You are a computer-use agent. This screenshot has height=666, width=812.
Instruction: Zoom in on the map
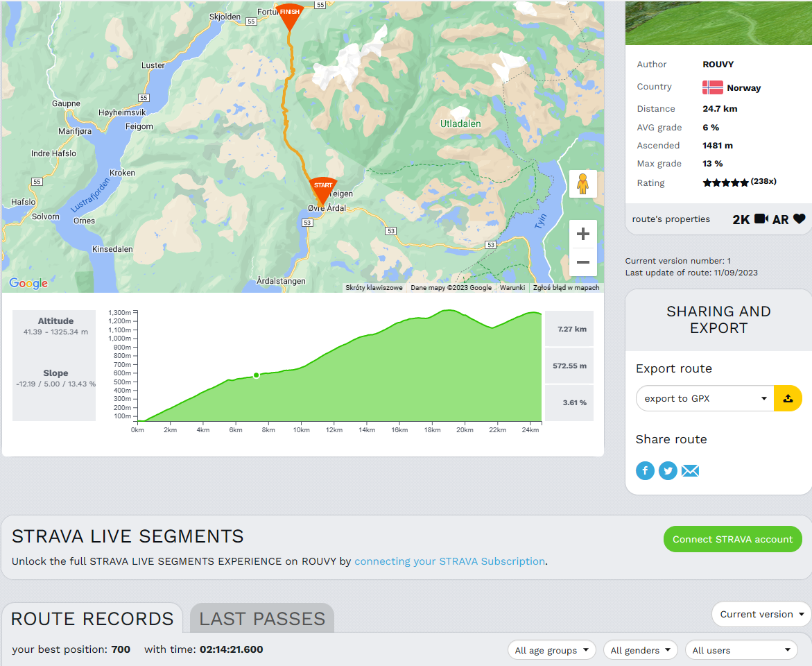coord(582,234)
